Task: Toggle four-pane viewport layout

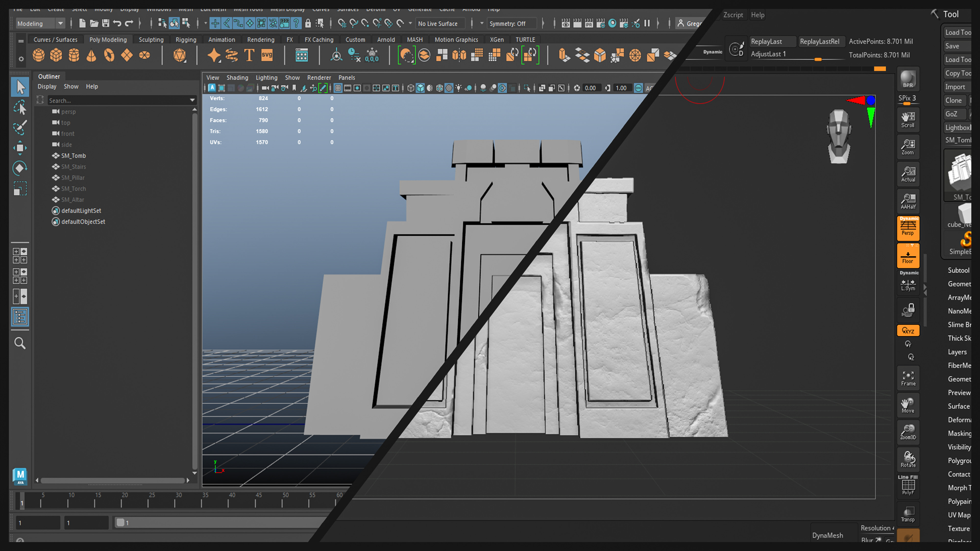Action: coord(20,256)
